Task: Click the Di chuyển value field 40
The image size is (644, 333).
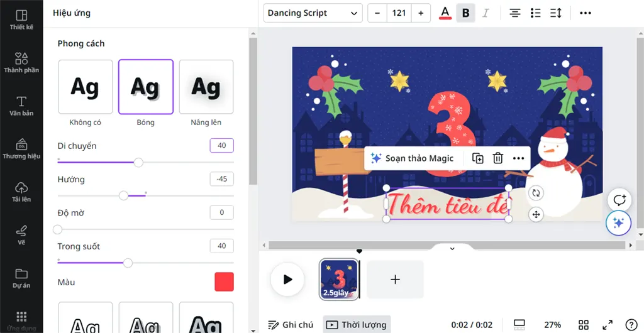Action: point(222,146)
